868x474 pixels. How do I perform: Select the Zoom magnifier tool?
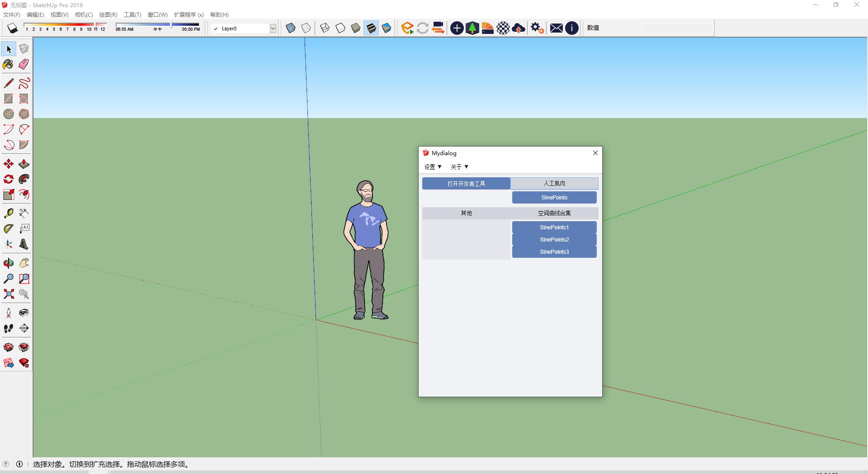coord(9,279)
